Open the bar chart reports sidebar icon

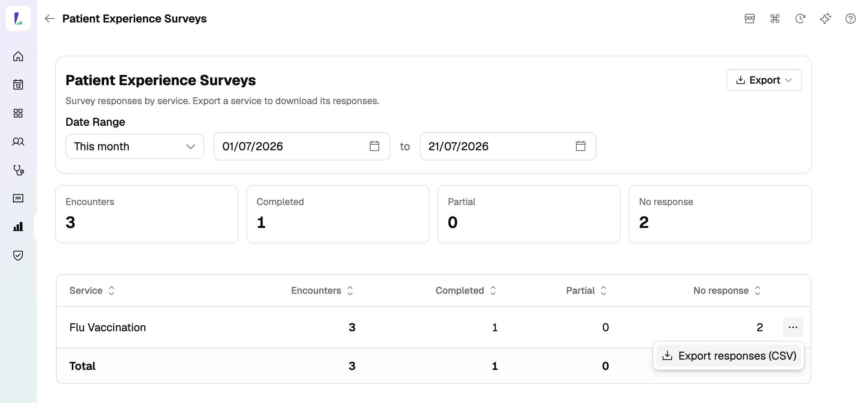[18, 227]
